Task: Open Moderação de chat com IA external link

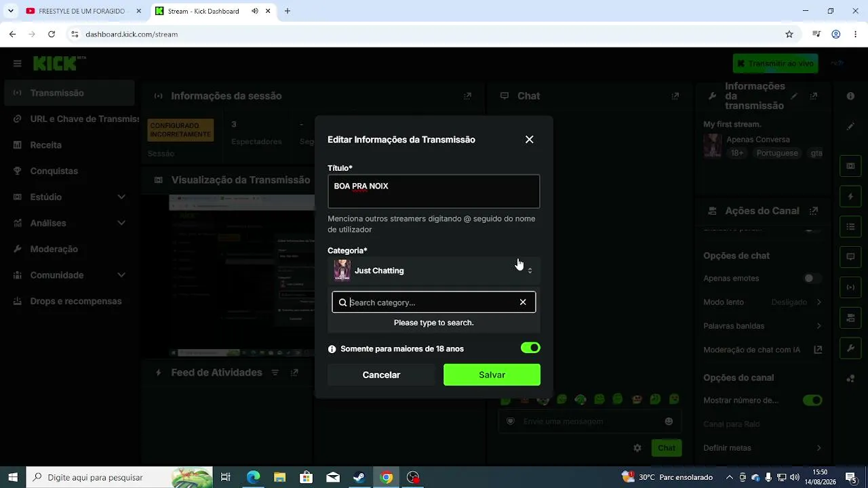Action: (818, 350)
